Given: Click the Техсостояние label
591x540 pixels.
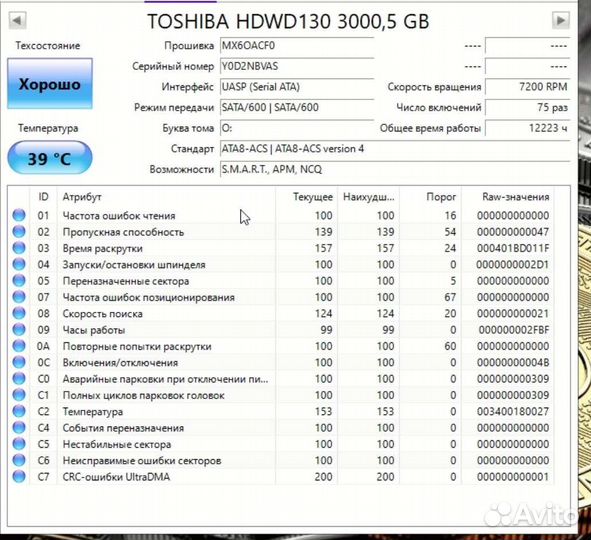Looking at the screenshot, I should tap(47, 46).
